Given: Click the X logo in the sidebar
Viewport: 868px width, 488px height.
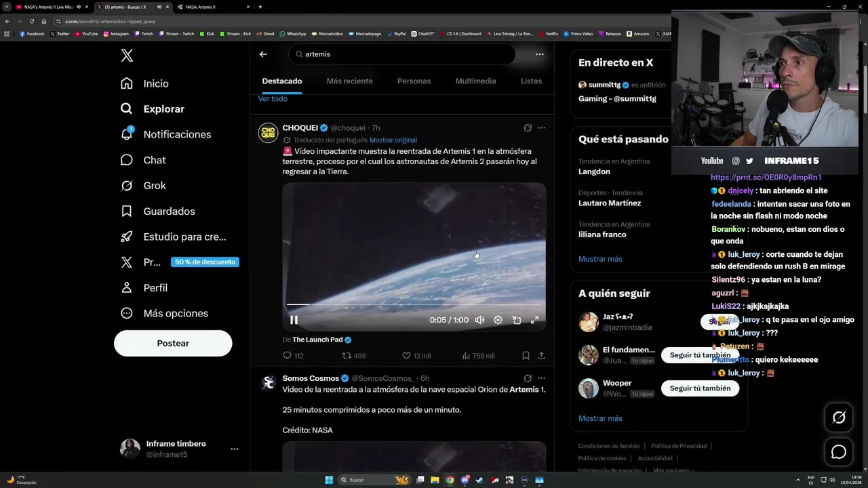Looking at the screenshot, I should [x=127, y=56].
